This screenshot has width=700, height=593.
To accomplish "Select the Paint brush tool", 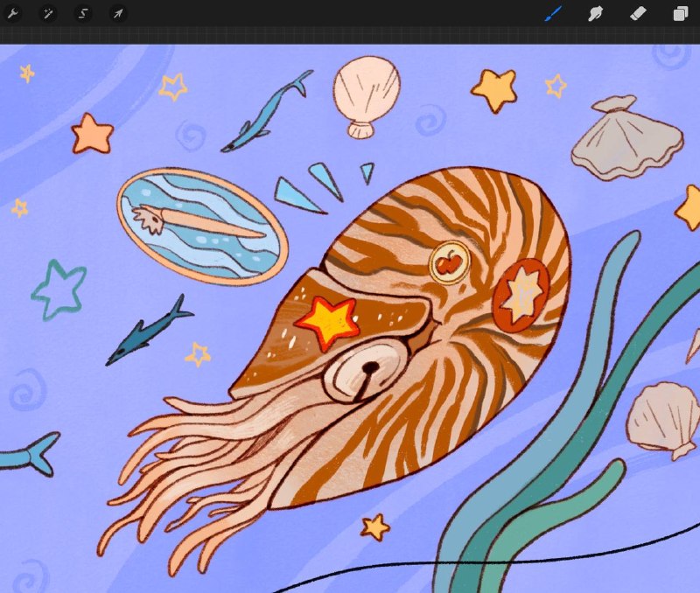I will pos(554,13).
